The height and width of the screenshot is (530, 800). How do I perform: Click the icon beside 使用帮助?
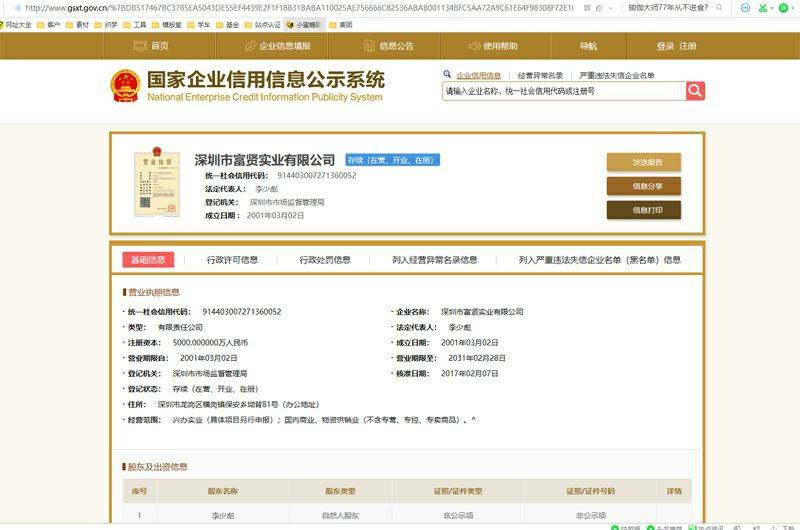[x=472, y=46]
